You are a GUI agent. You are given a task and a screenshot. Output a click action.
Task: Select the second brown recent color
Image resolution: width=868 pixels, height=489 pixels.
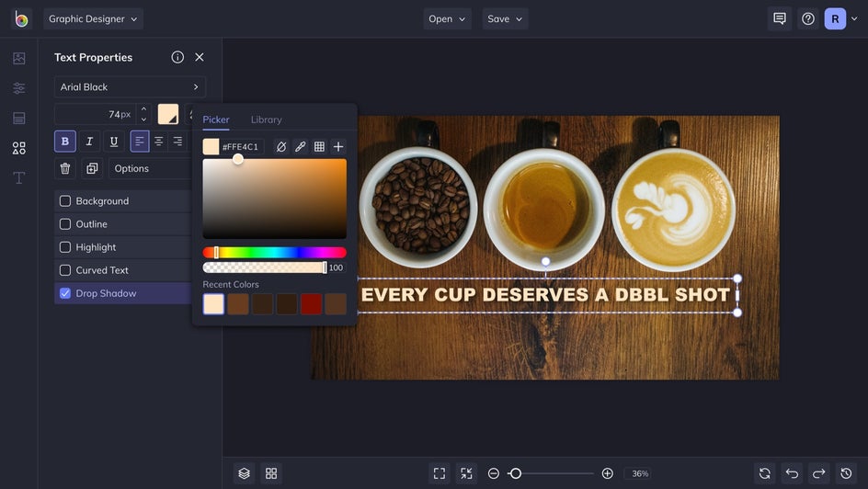(238, 304)
